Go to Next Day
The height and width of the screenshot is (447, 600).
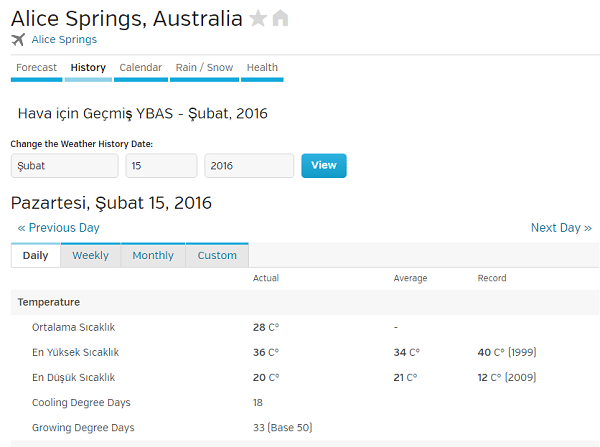click(x=561, y=228)
